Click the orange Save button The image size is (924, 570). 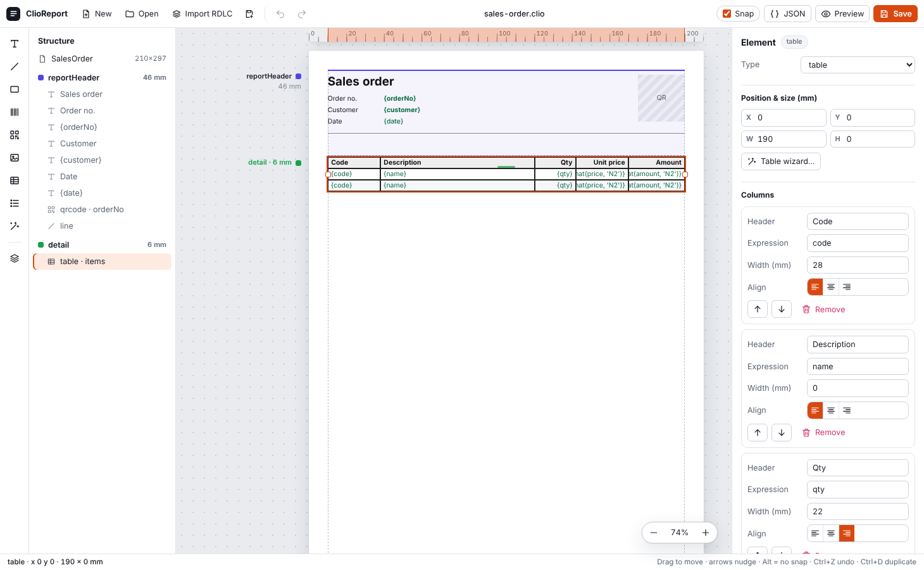[x=896, y=14]
